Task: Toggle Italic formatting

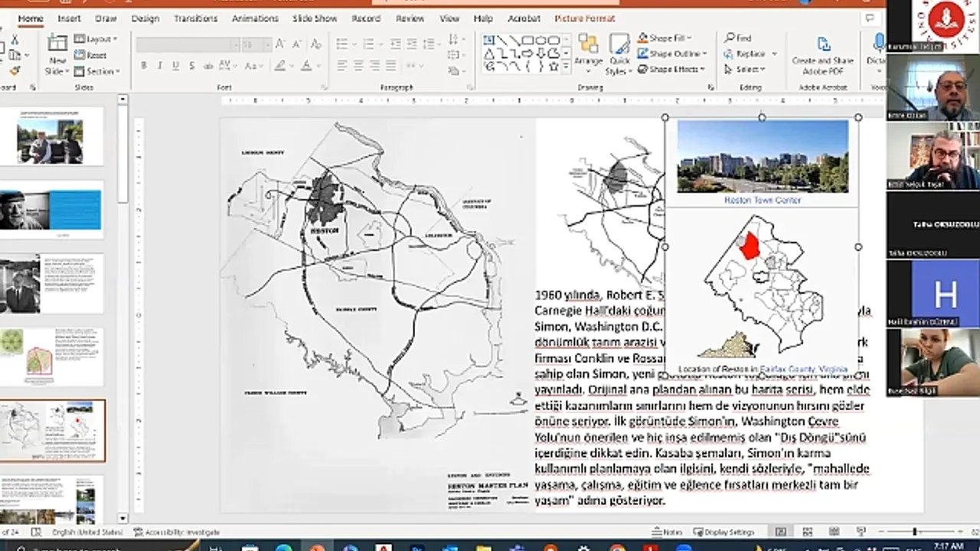Action: 159,67
